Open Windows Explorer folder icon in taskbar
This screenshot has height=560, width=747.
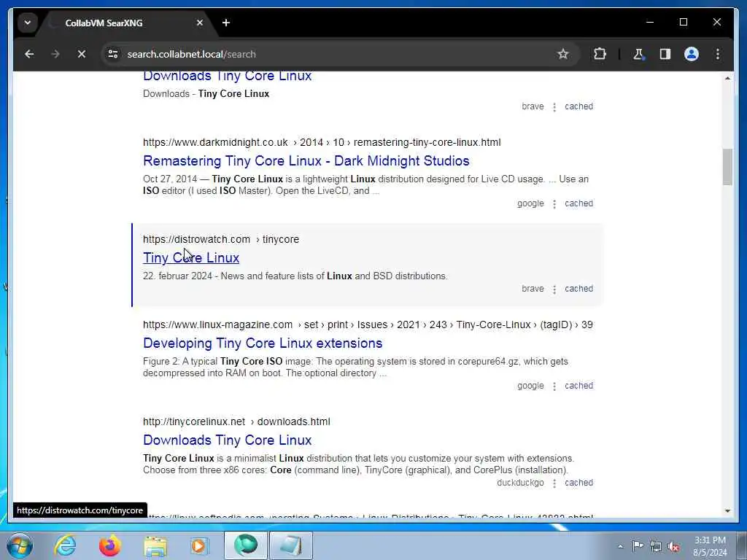(x=155, y=545)
